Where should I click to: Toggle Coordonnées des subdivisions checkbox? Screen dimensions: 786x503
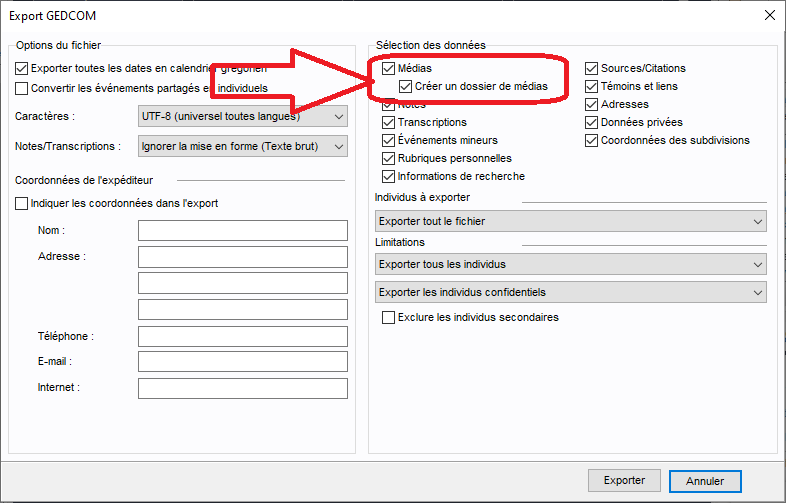click(592, 141)
